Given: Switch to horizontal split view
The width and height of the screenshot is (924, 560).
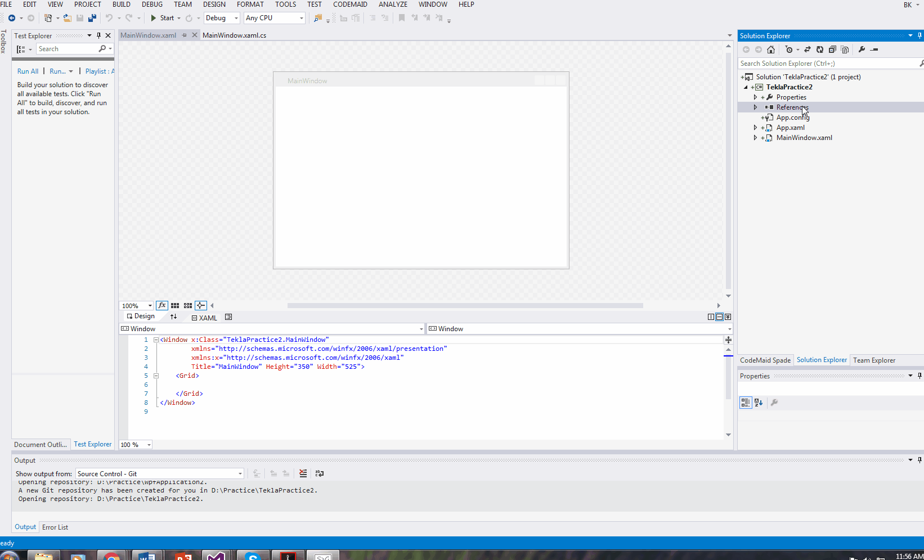Looking at the screenshot, I should tap(719, 317).
